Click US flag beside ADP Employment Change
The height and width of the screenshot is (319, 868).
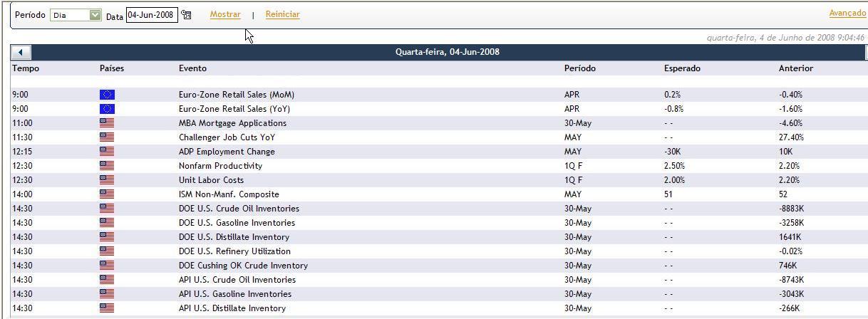(107, 152)
